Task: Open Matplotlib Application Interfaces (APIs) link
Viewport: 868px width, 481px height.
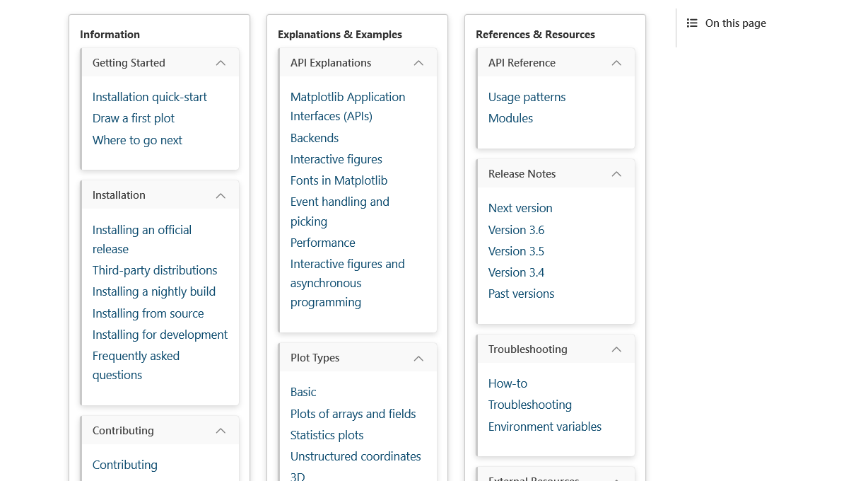Action: (348, 106)
